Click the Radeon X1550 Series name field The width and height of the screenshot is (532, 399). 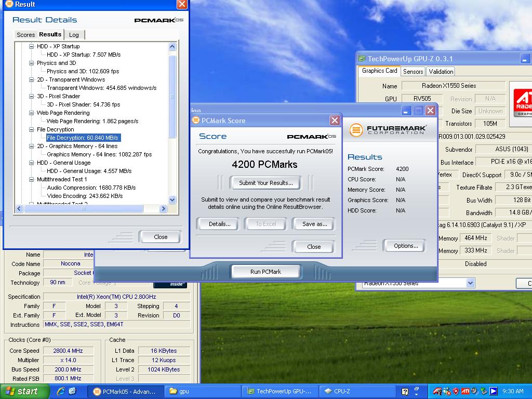(454, 86)
